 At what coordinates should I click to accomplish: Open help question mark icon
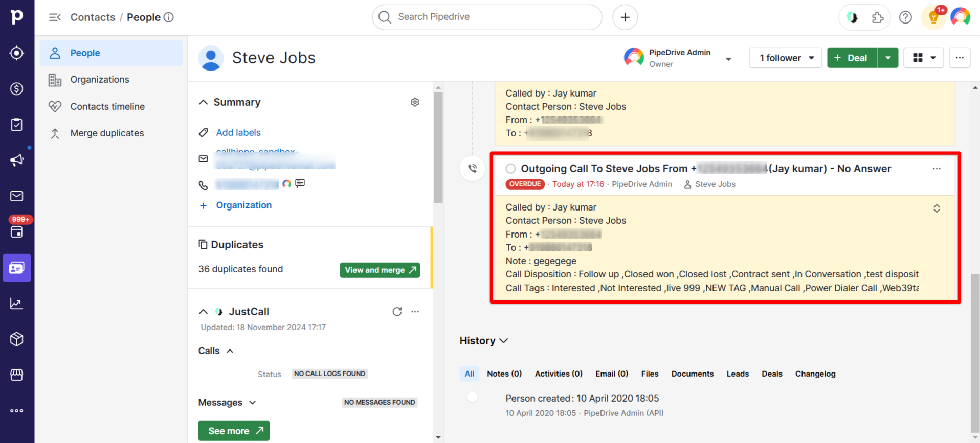tap(905, 17)
